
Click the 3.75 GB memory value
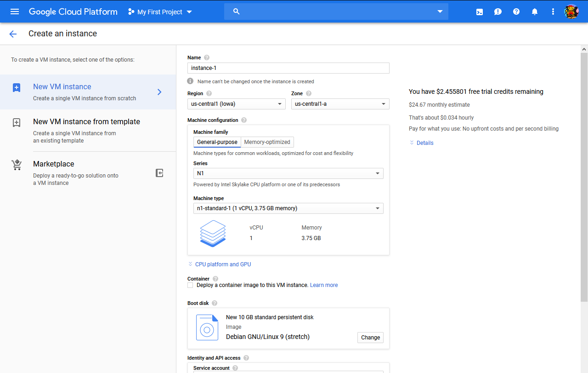click(x=311, y=238)
